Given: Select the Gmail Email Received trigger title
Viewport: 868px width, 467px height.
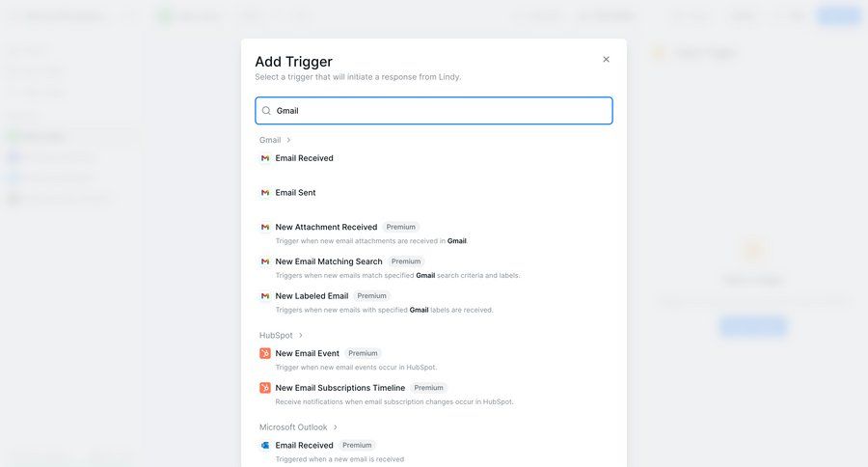Looking at the screenshot, I should click(304, 158).
